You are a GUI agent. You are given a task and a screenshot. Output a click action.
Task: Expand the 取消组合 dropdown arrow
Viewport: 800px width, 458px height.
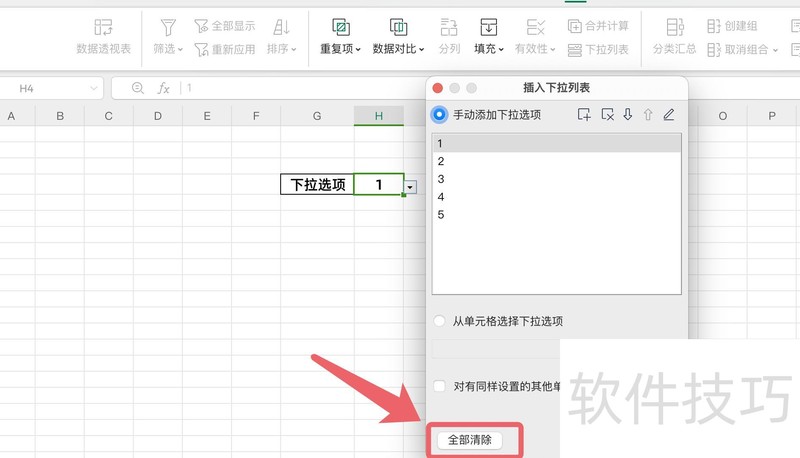click(x=775, y=49)
